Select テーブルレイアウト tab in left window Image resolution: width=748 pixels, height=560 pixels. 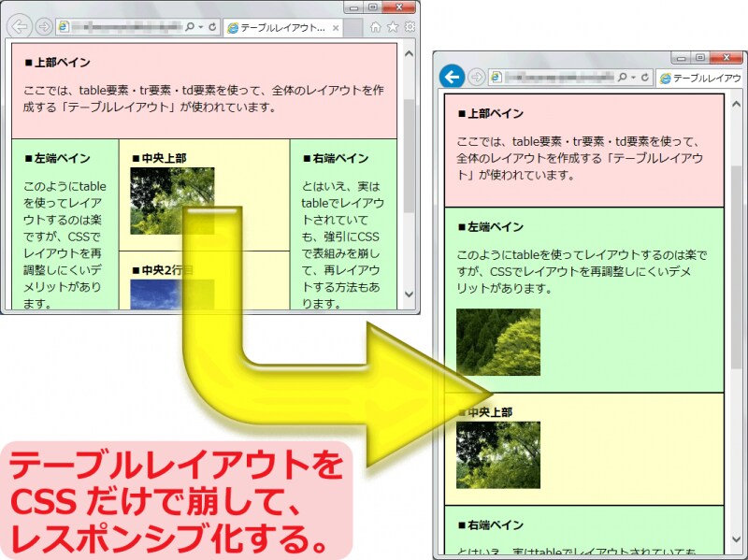282,28
